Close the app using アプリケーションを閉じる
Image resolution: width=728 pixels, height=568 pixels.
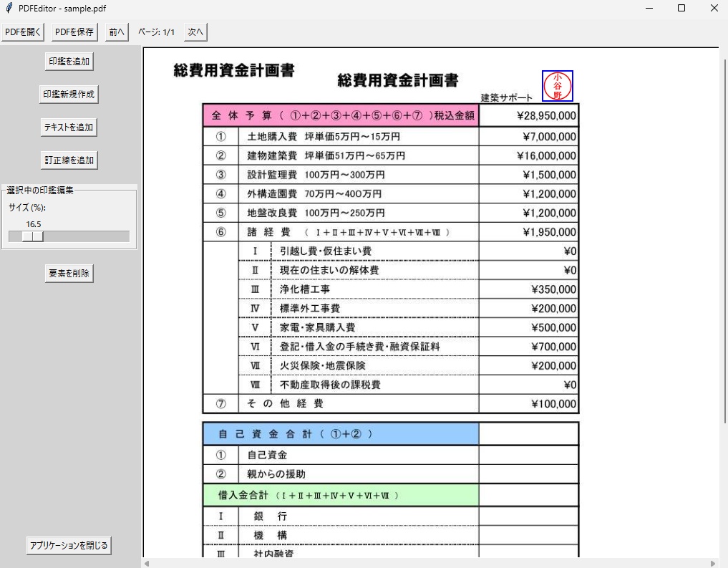(68, 545)
